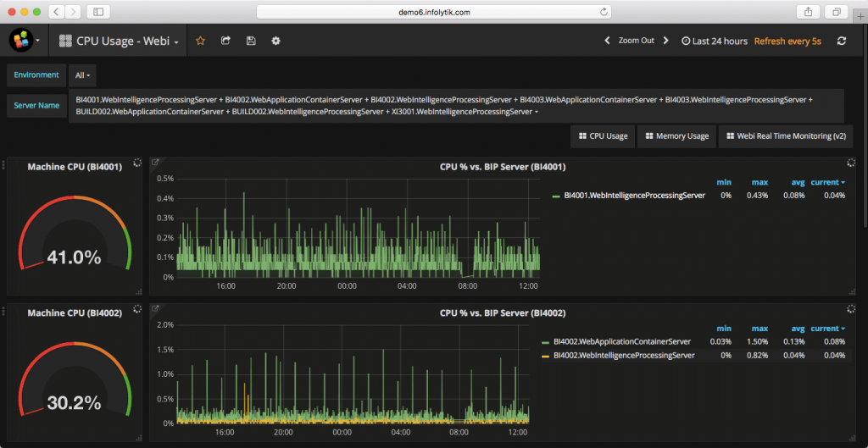This screenshot has height=448, width=868.
Task: Open the CPU Usage - Webi dashboard picker
Action: click(120, 41)
